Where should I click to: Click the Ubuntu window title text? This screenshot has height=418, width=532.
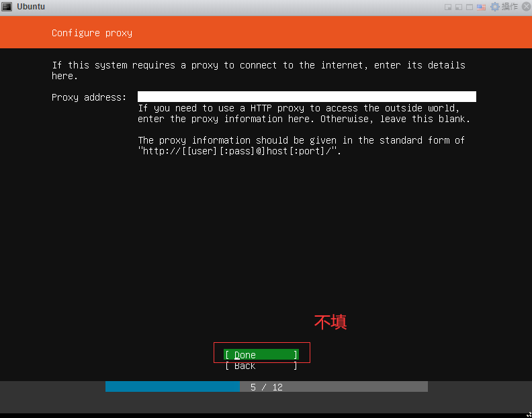click(x=31, y=7)
